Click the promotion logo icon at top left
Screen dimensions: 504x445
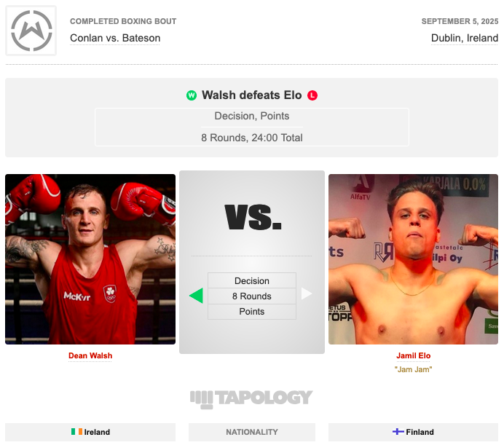tap(31, 31)
